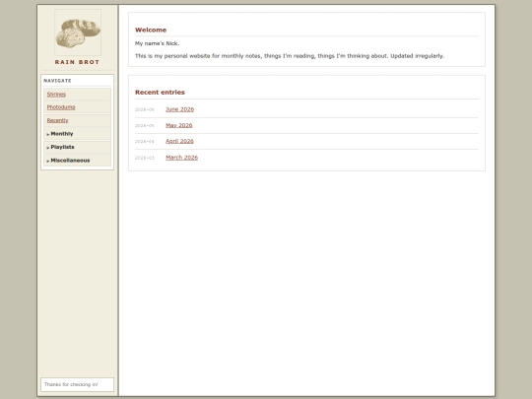
Task: Open the Photodump link
Action: point(61,107)
